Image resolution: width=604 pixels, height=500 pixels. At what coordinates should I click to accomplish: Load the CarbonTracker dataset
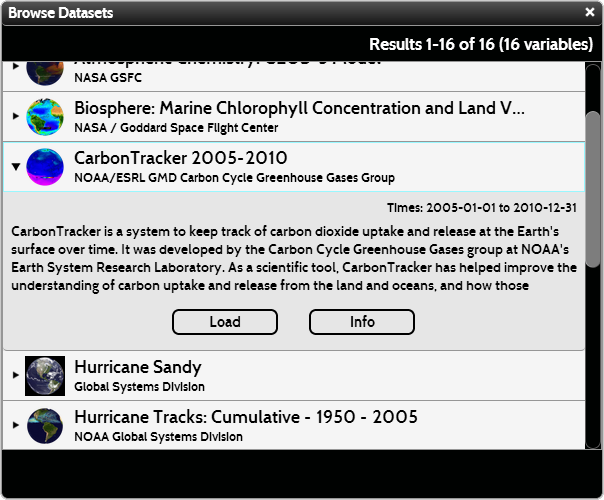(225, 322)
